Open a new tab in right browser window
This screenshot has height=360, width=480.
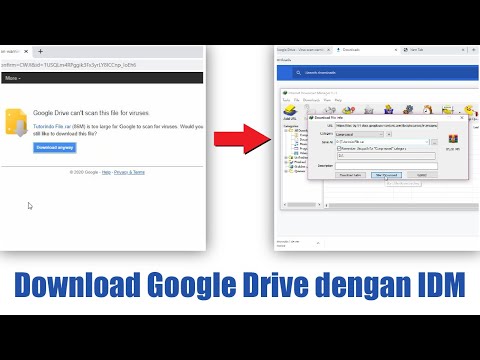474,50
